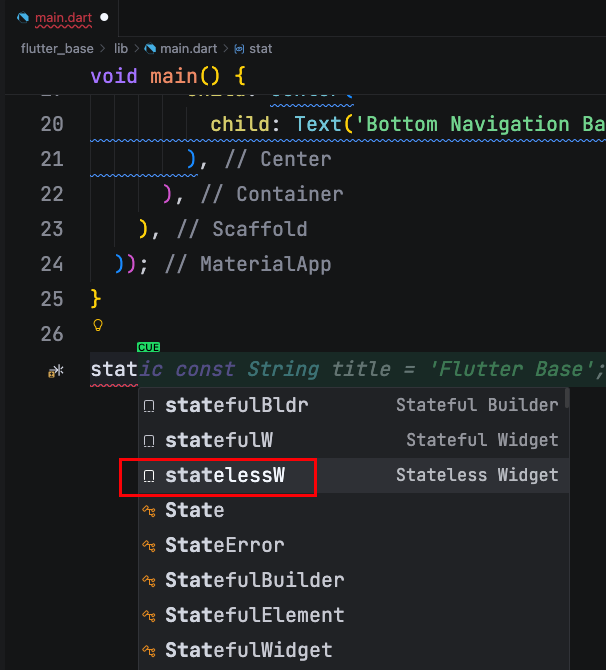Click the unsaved dot on the main.dart tab
Viewport: 606px width, 670px height.
[x=104, y=18]
